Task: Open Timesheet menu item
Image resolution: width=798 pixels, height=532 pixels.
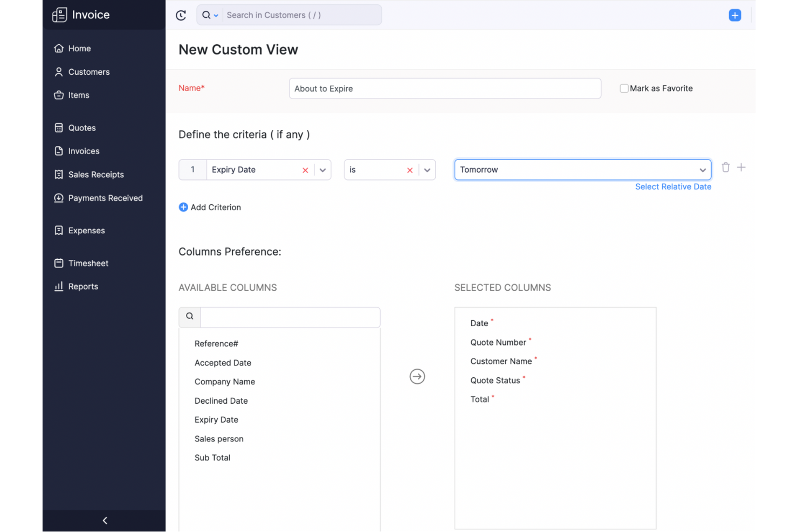Action: point(88,263)
